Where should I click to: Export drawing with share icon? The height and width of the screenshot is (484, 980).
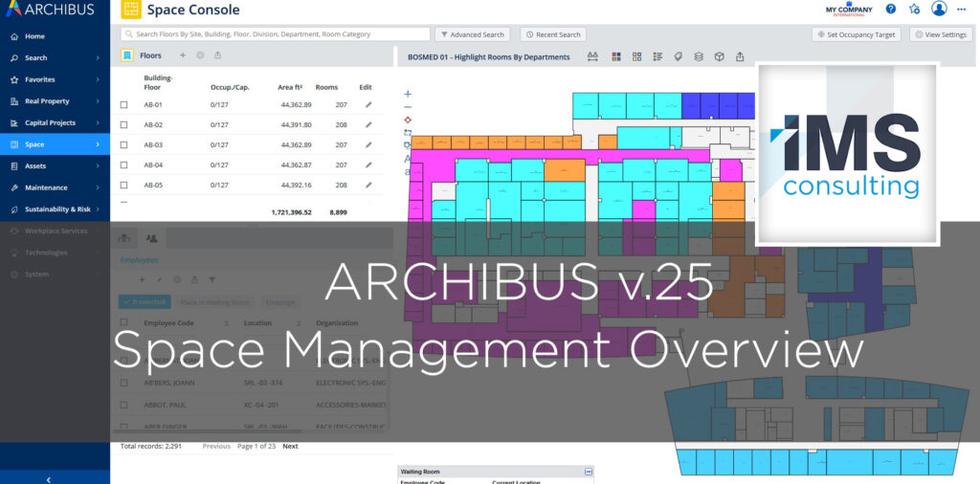click(x=740, y=56)
